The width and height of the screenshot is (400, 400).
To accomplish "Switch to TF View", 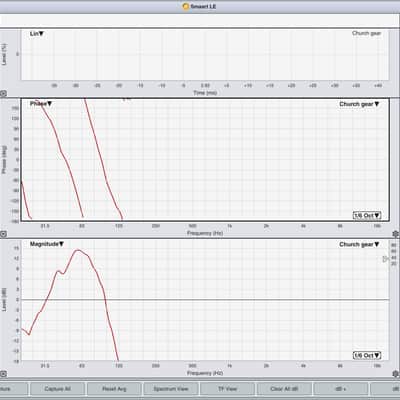I will 227,389.
